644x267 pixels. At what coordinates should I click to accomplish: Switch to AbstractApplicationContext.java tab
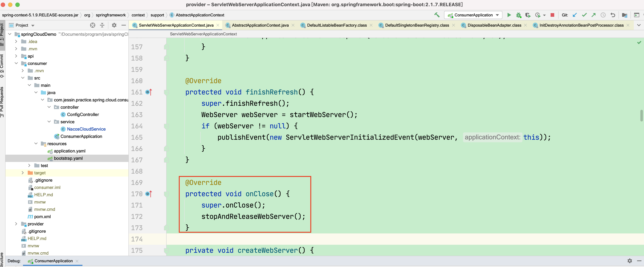tap(260, 25)
